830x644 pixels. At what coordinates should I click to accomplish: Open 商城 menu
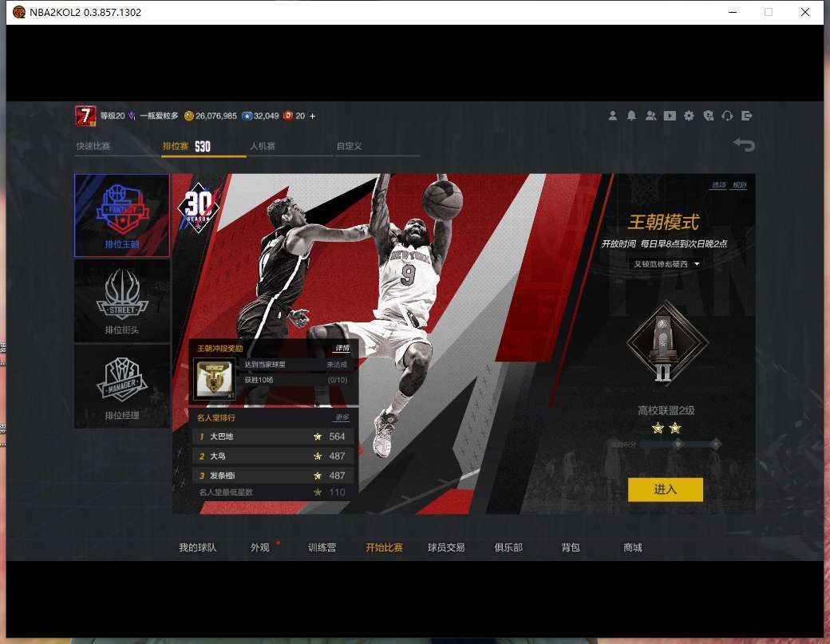click(x=633, y=547)
